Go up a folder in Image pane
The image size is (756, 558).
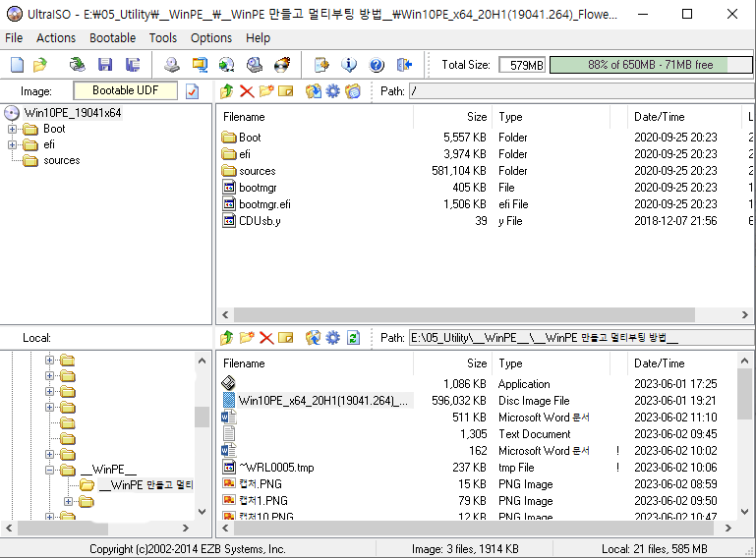[x=227, y=90]
